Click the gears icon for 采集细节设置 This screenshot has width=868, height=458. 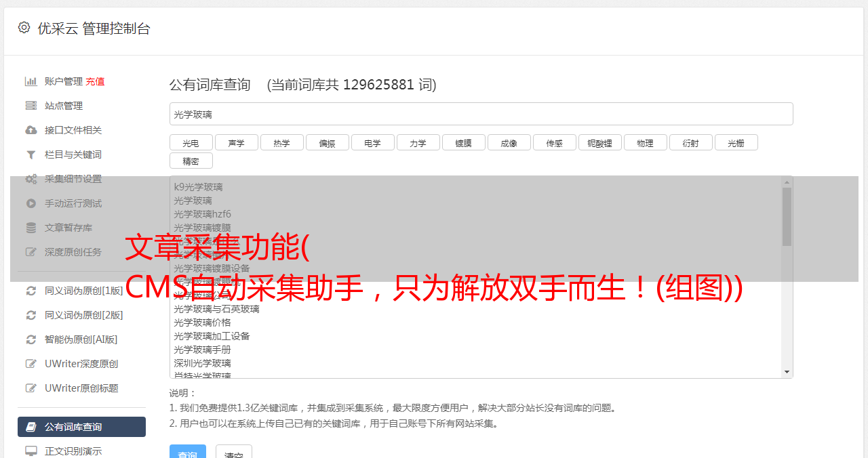tap(31, 179)
